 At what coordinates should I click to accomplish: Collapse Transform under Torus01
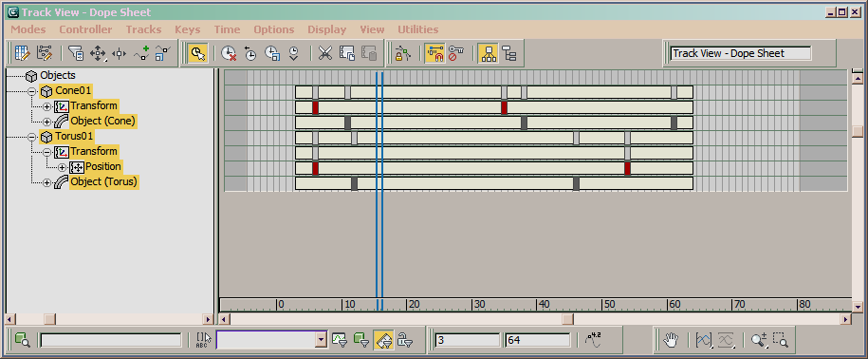click(46, 152)
